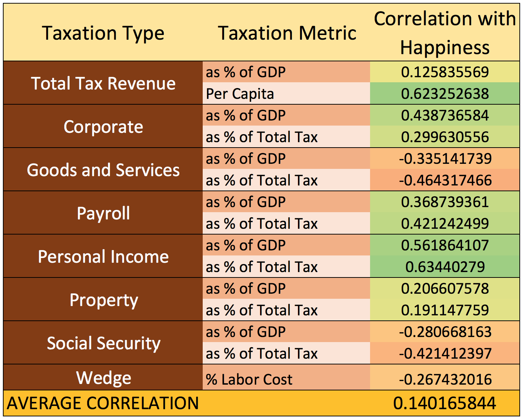Screen dimensions: 523x420
Task: Click the 'Wedge' taxation type cell
Action: point(103,378)
